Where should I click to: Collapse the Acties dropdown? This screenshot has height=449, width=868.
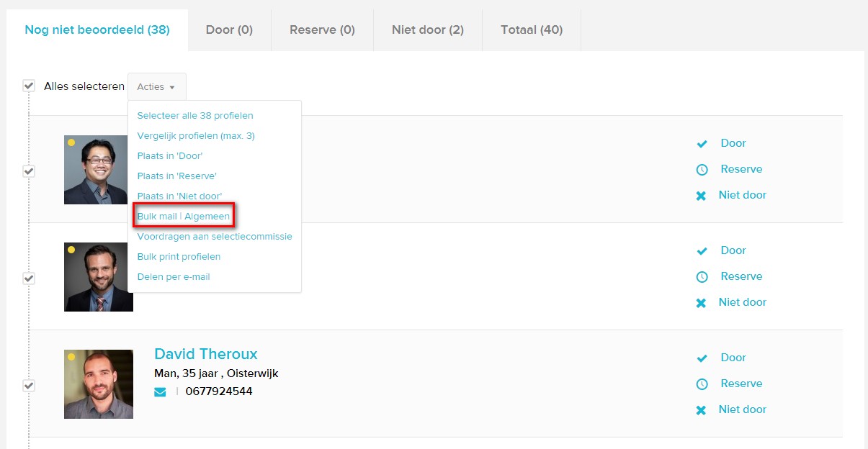pos(156,87)
